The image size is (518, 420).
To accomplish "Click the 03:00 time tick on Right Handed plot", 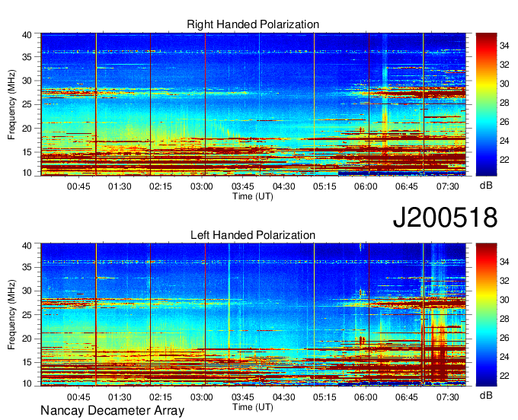I will 202,186.
